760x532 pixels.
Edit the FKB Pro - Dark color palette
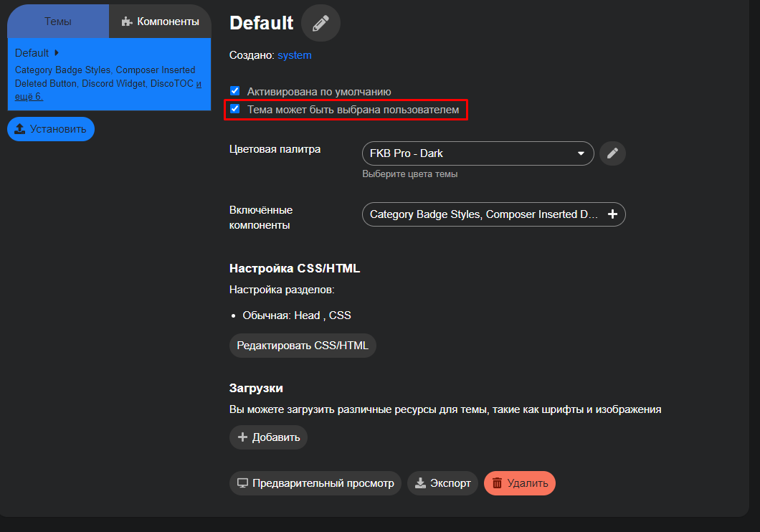612,153
